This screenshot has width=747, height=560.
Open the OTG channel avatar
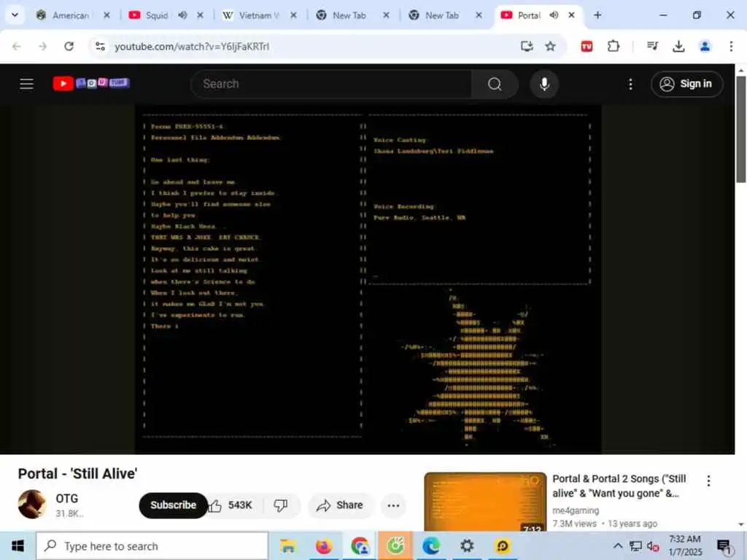click(x=32, y=505)
